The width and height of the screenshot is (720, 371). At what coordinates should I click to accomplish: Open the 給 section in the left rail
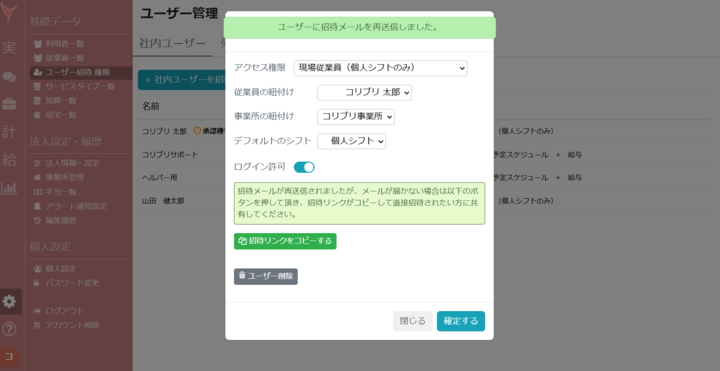click(x=9, y=160)
